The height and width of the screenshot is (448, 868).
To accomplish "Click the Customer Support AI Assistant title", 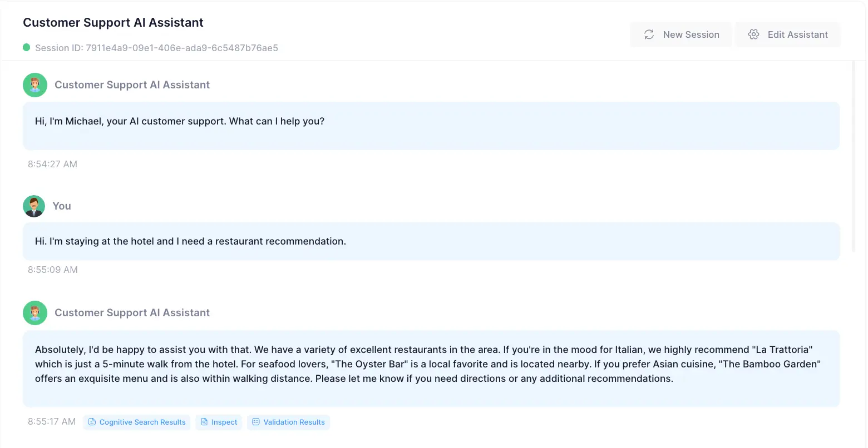I will (113, 22).
